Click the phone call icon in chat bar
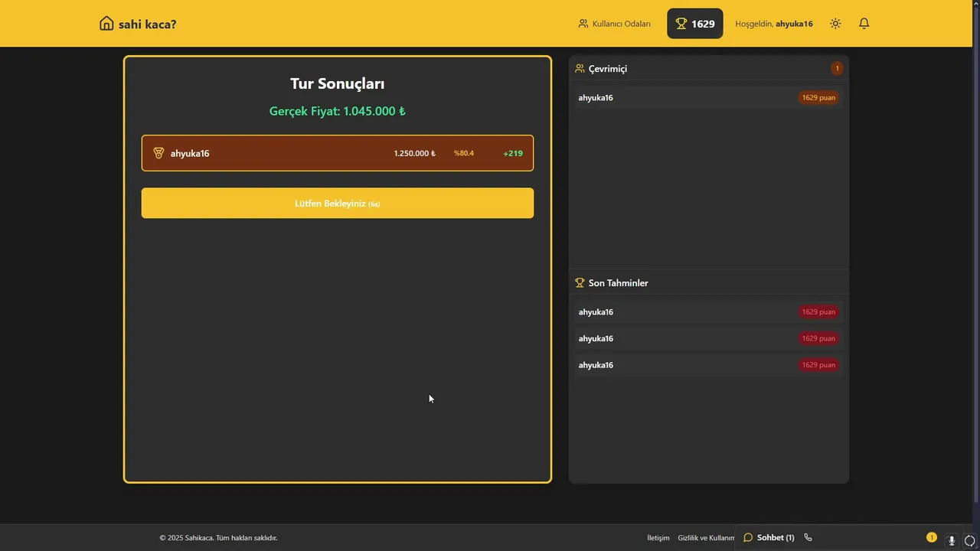Screen dimensions: 980x551 (808, 537)
